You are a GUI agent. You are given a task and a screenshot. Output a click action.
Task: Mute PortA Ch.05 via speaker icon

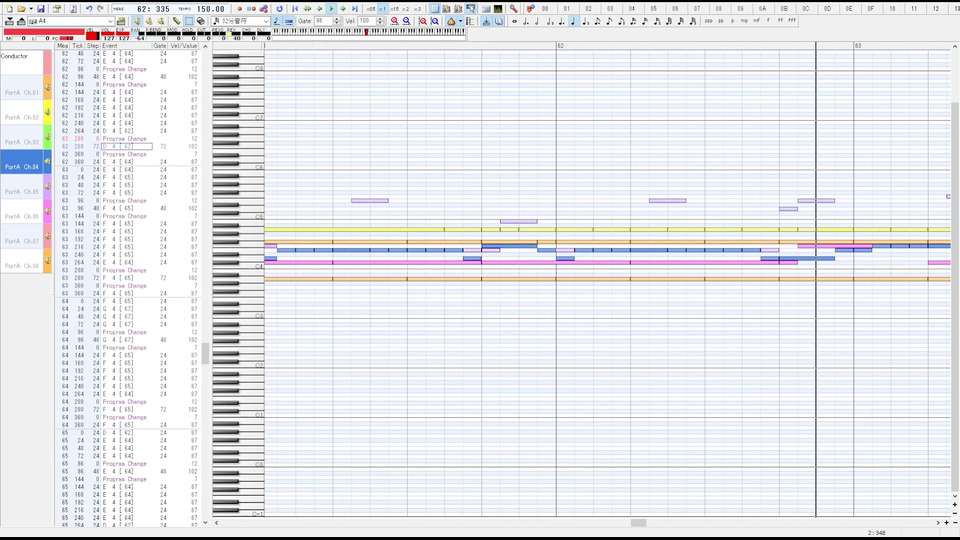(x=47, y=187)
